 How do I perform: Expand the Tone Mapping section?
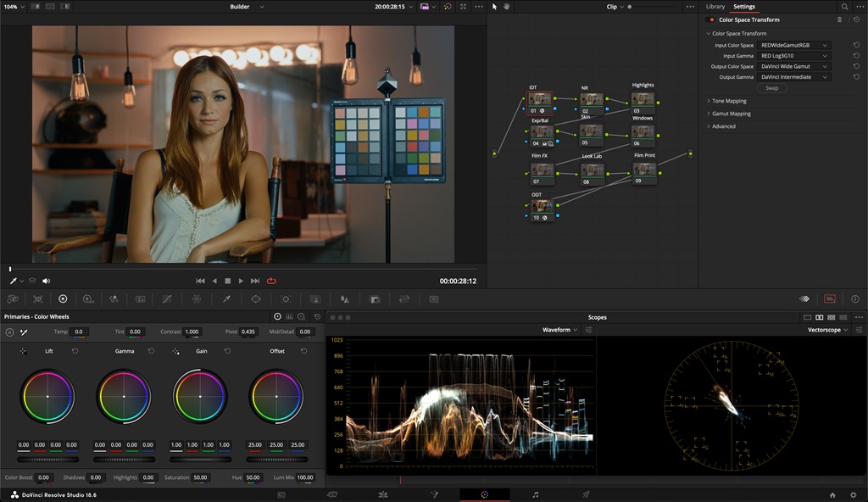pos(729,101)
